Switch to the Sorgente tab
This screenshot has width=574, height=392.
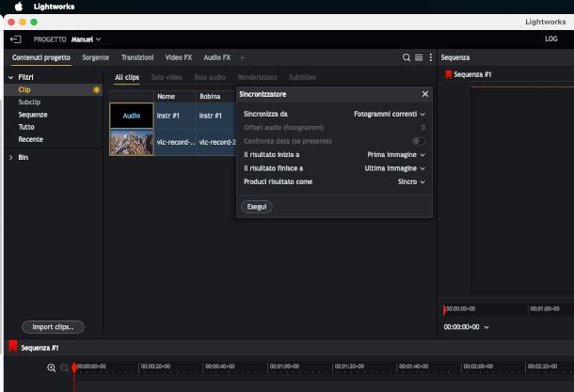(96, 57)
